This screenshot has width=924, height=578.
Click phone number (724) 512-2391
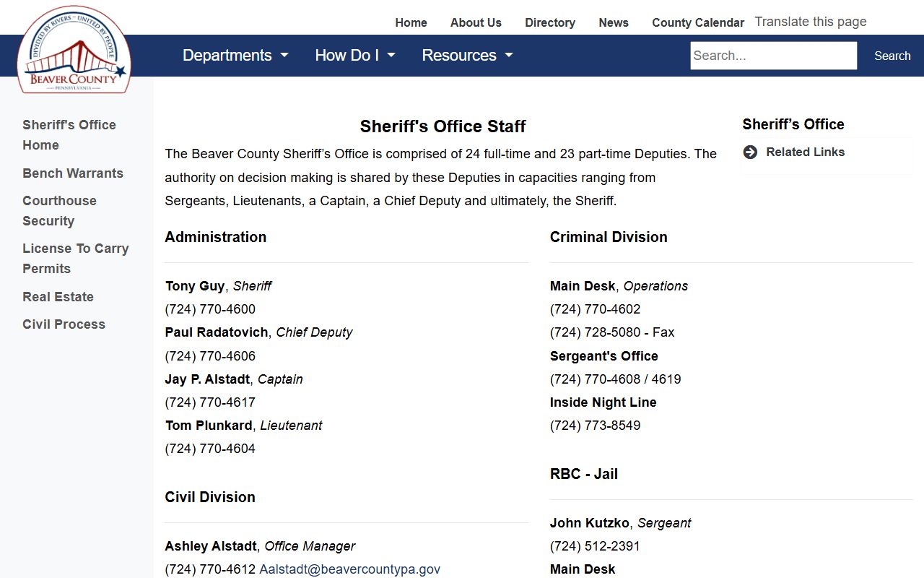pos(595,546)
